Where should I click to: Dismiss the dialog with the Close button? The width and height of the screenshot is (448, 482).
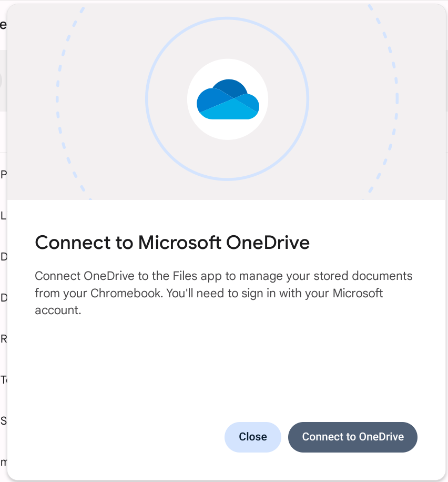[252, 437]
